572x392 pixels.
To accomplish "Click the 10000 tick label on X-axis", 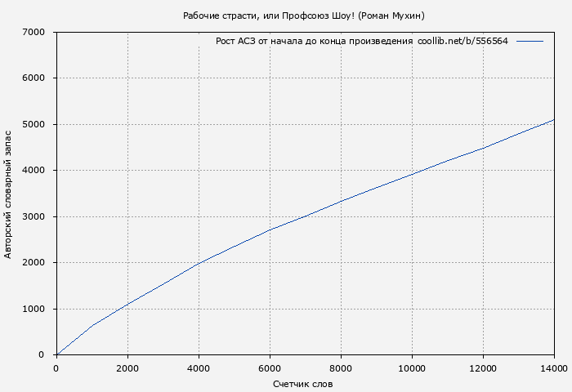I will (x=412, y=367).
